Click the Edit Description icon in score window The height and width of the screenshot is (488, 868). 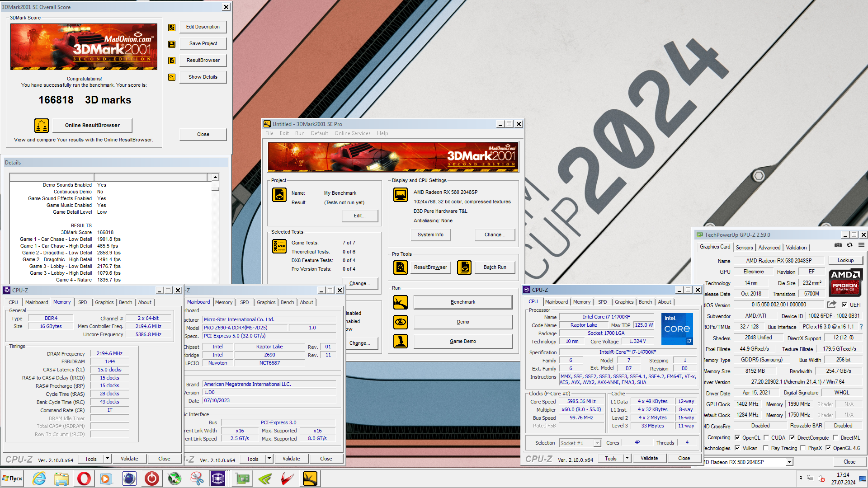click(172, 28)
